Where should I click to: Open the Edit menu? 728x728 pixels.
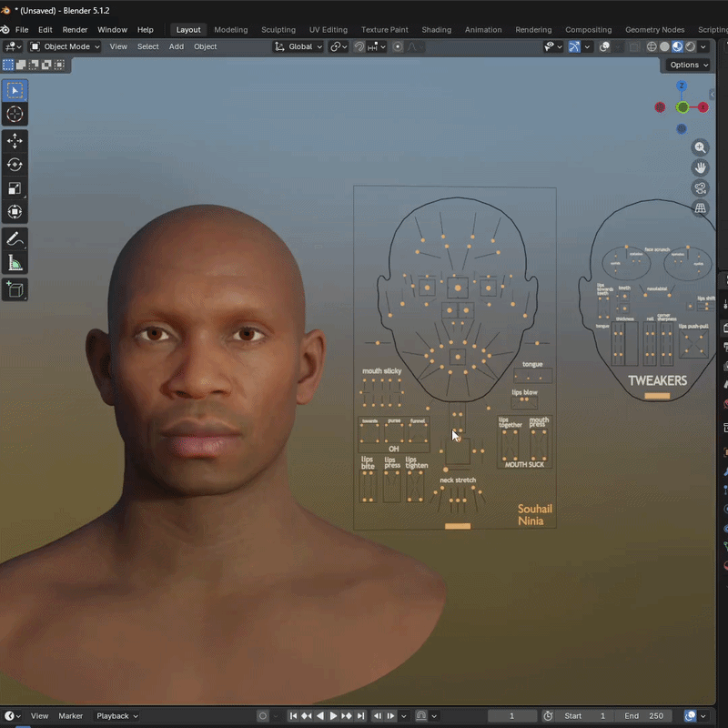point(45,30)
